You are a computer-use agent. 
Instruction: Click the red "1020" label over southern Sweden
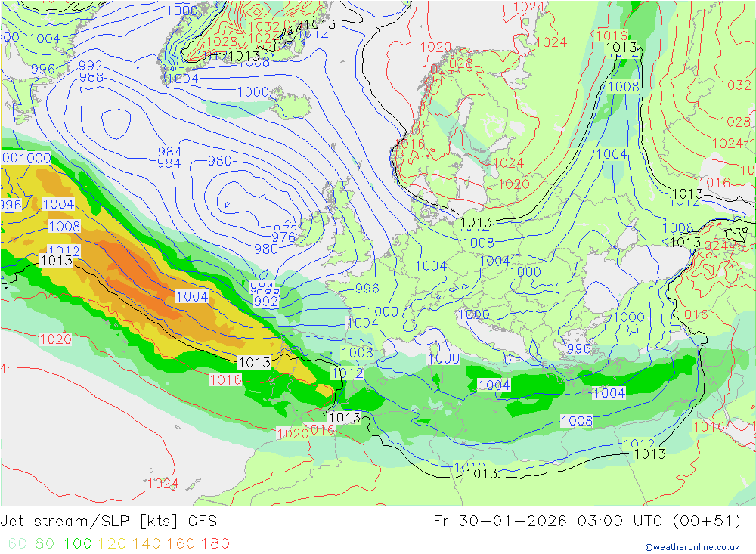coord(514,184)
